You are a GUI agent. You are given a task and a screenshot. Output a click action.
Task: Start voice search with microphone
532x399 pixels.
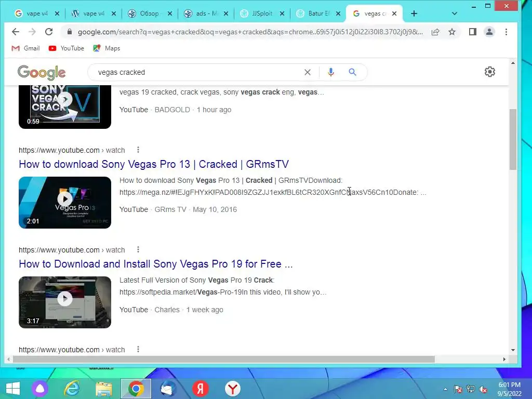pyautogui.click(x=331, y=72)
